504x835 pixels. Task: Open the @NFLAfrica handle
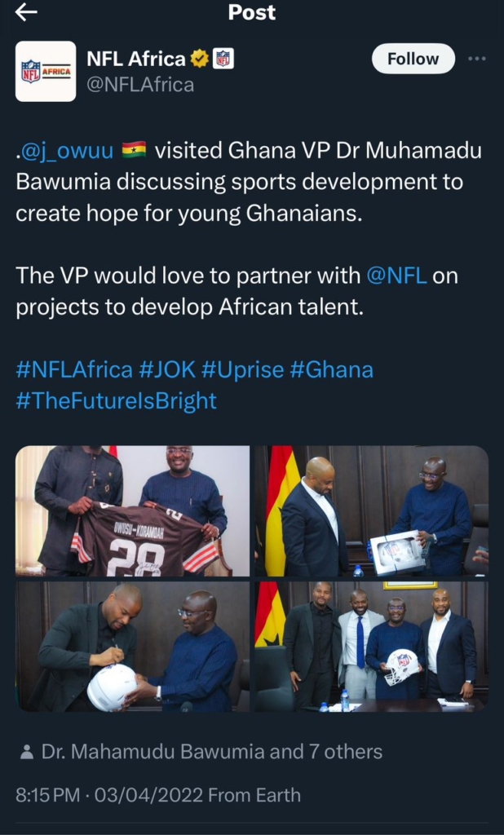click(x=140, y=84)
